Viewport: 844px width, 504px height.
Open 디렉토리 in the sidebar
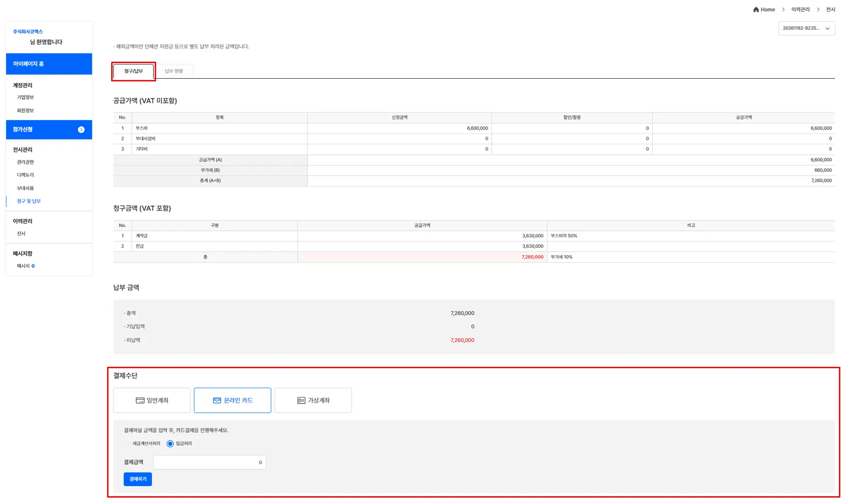25,175
